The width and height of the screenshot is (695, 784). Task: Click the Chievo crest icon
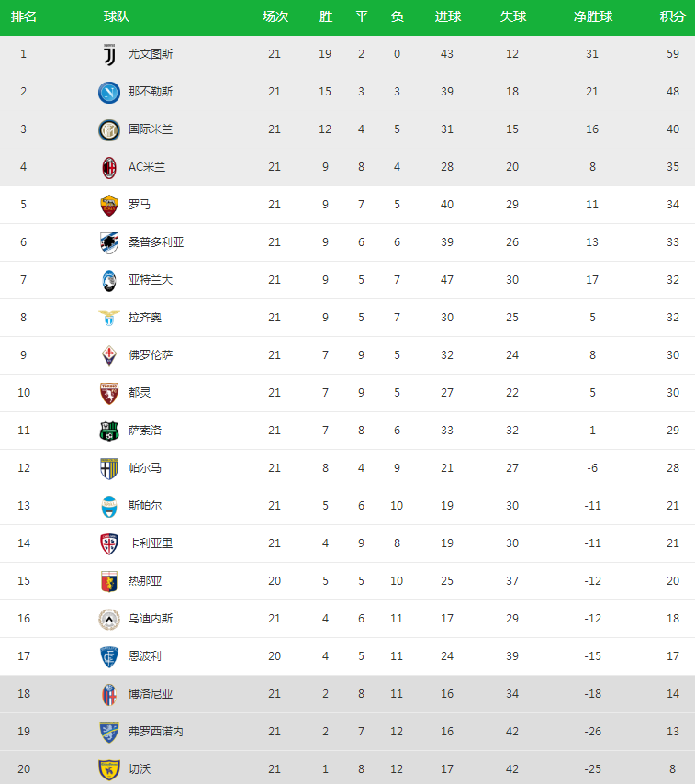click(x=109, y=769)
